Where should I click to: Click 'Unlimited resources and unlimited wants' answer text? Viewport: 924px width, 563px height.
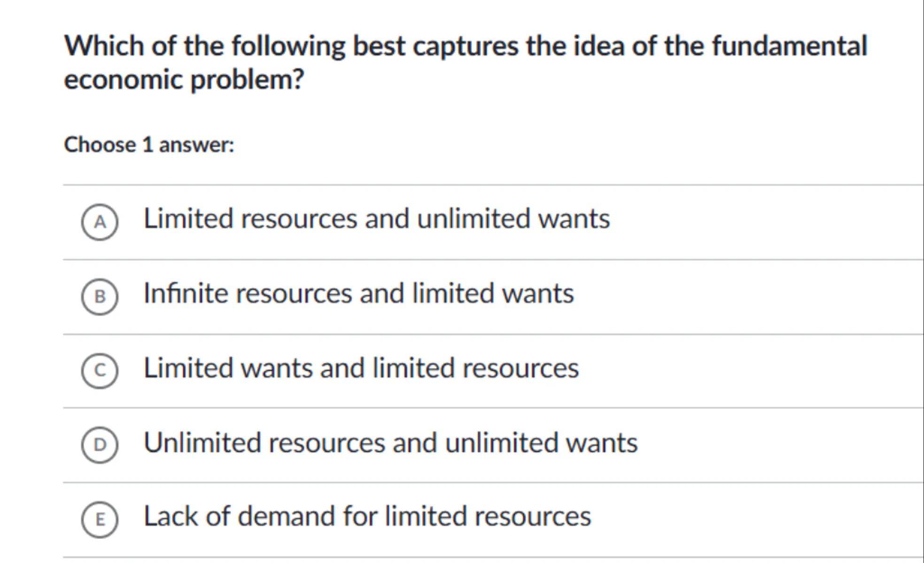point(390,443)
